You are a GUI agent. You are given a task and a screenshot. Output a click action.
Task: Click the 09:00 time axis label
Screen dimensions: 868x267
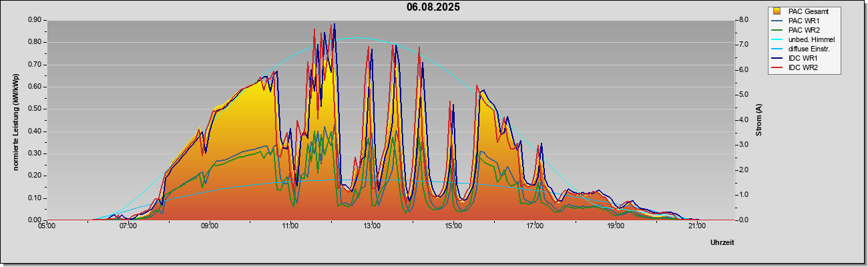pyautogui.click(x=209, y=226)
